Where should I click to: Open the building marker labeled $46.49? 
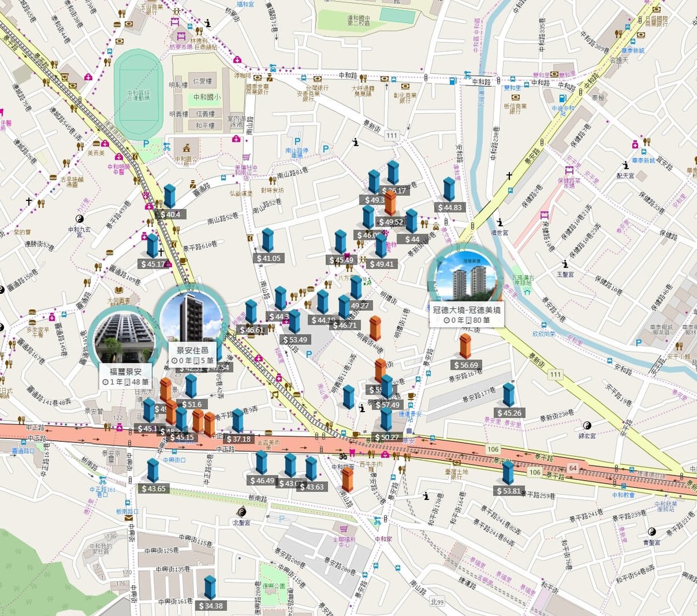261,463
